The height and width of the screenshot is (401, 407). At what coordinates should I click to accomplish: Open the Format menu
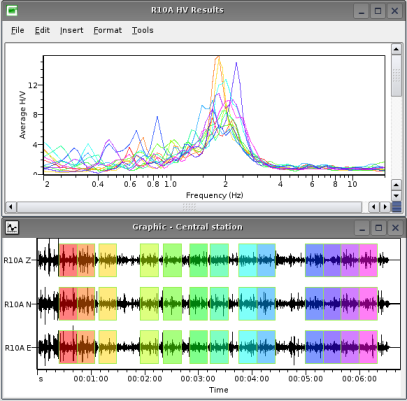[108, 30]
